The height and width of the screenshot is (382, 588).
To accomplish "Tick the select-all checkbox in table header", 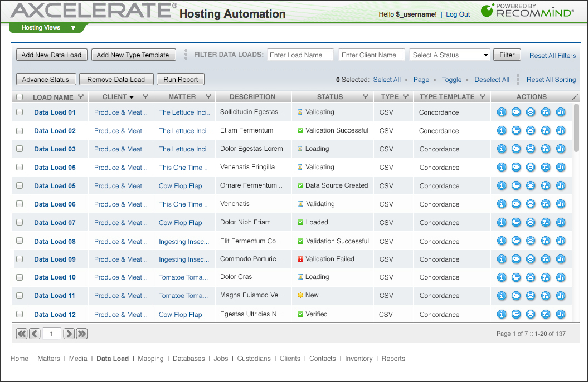I will click(x=20, y=97).
